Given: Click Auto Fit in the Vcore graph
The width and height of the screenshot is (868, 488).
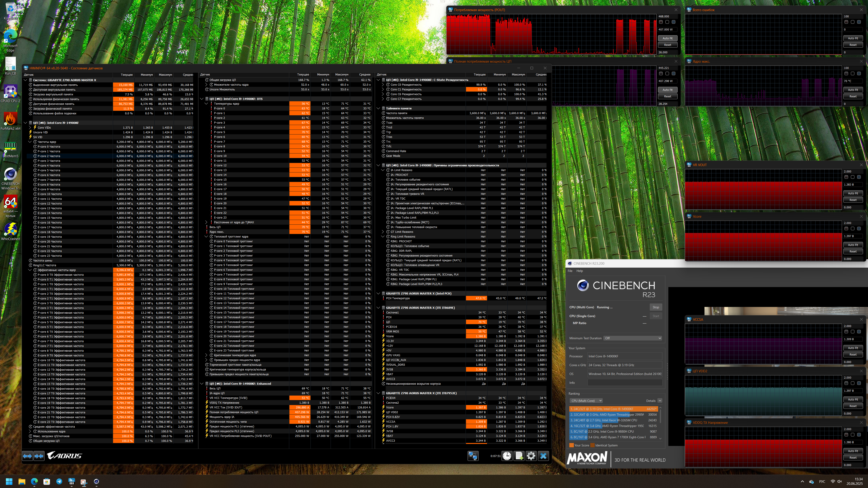Looking at the screenshot, I should coord(853,245).
